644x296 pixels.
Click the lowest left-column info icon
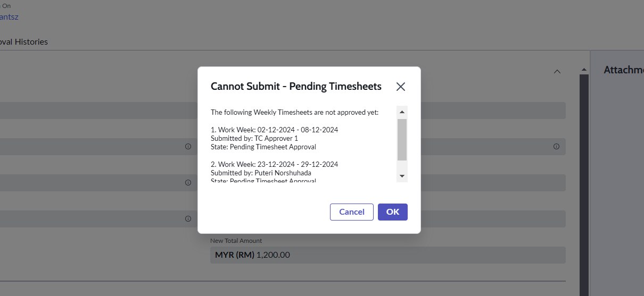click(188, 218)
